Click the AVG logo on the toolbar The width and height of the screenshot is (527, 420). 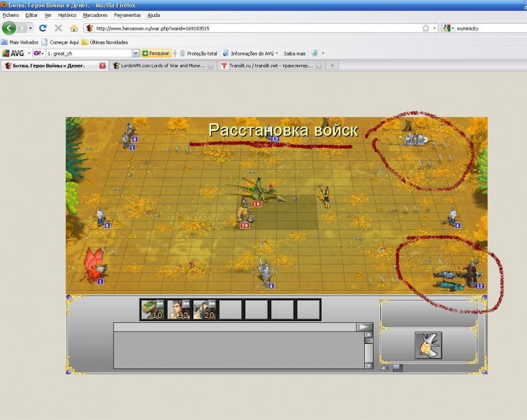click(13, 53)
